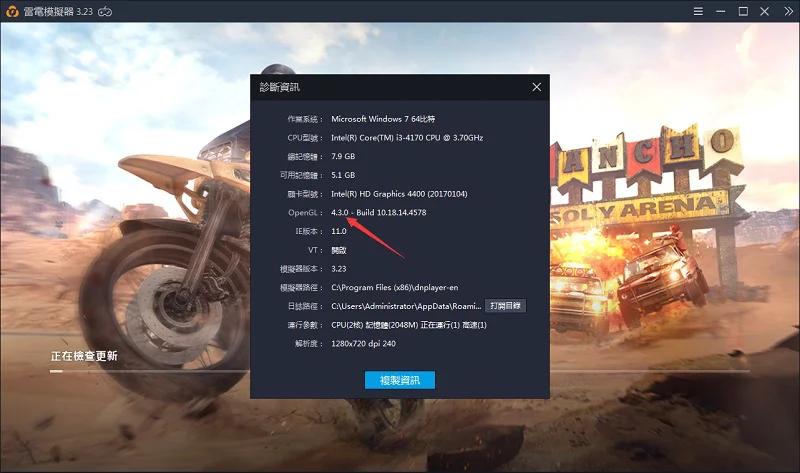
Task: Click the VT status value 開啟
Action: click(339, 250)
